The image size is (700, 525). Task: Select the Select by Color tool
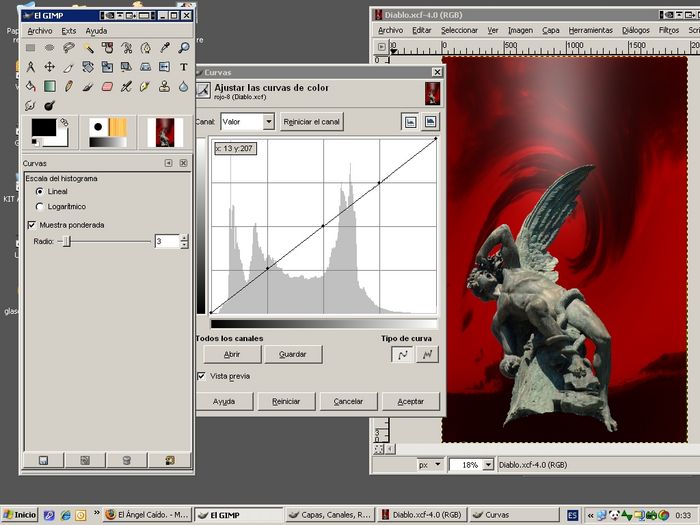coord(107,48)
